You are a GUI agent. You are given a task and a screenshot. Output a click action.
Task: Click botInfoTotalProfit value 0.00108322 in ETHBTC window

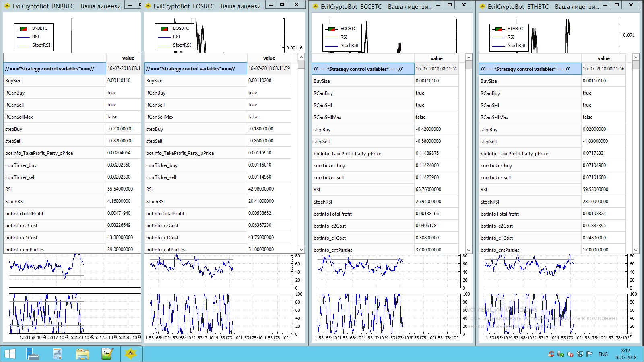tap(594, 214)
